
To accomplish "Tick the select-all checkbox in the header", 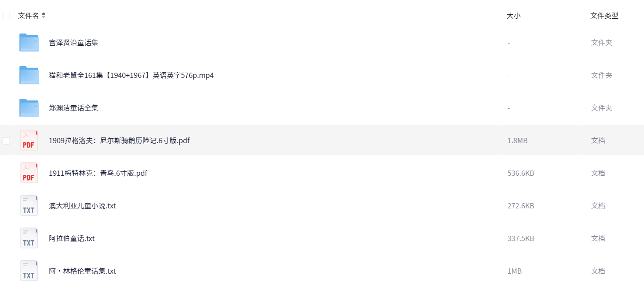I will point(7,16).
